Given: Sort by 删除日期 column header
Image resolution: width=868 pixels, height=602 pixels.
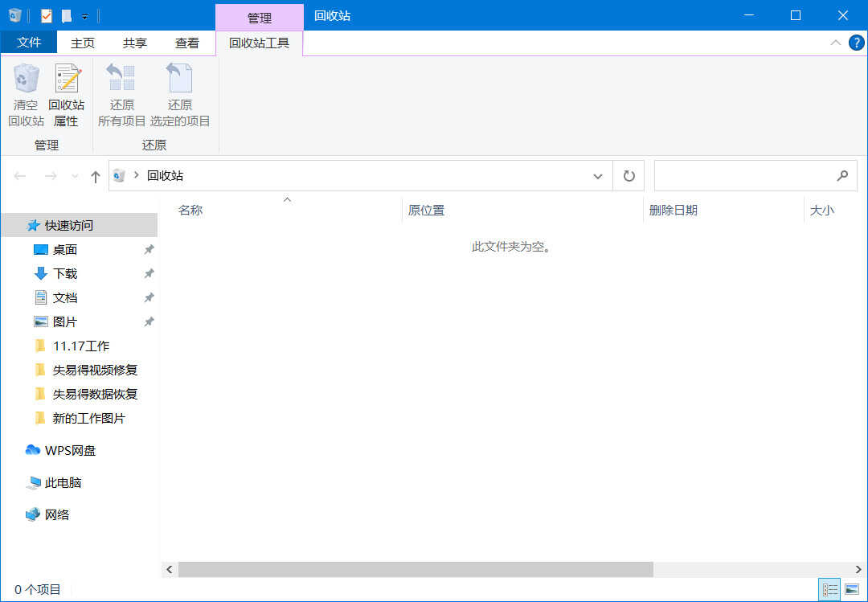Looking at the screenshot, I should coord(674,211).
